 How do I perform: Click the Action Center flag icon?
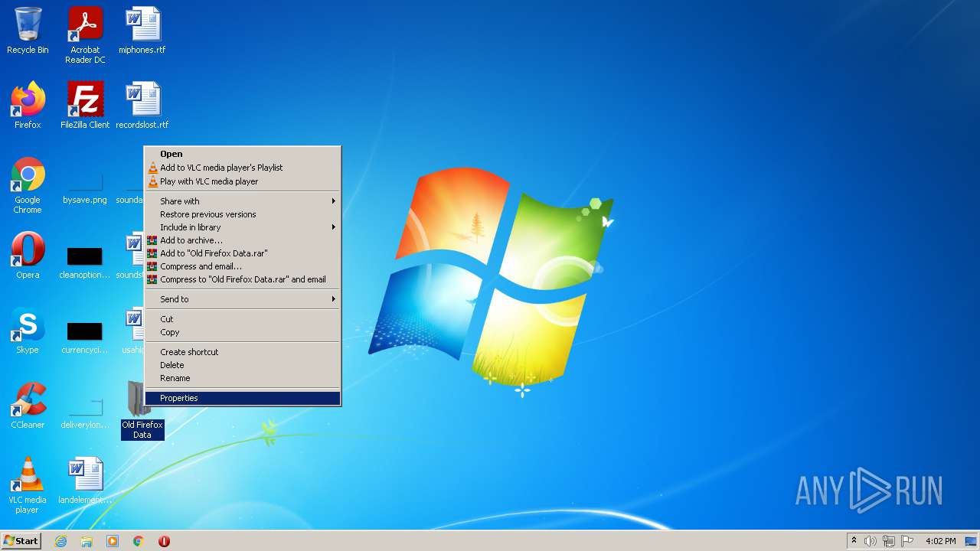point(906,541)
